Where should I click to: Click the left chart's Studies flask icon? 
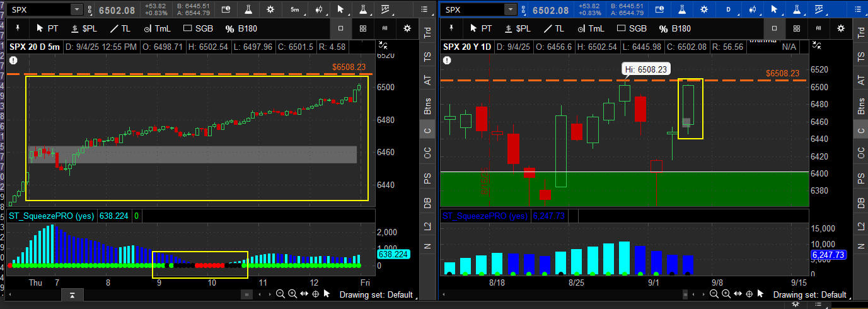248,9
